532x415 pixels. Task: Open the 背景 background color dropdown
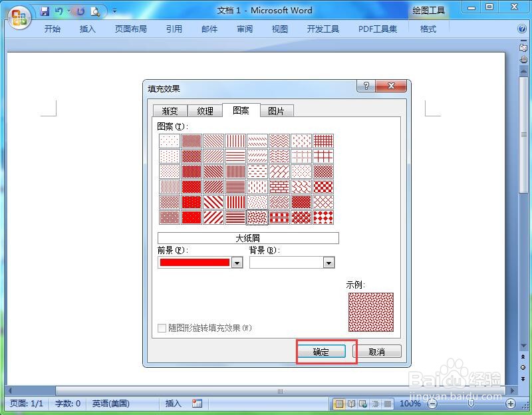[x=329, y=263]
